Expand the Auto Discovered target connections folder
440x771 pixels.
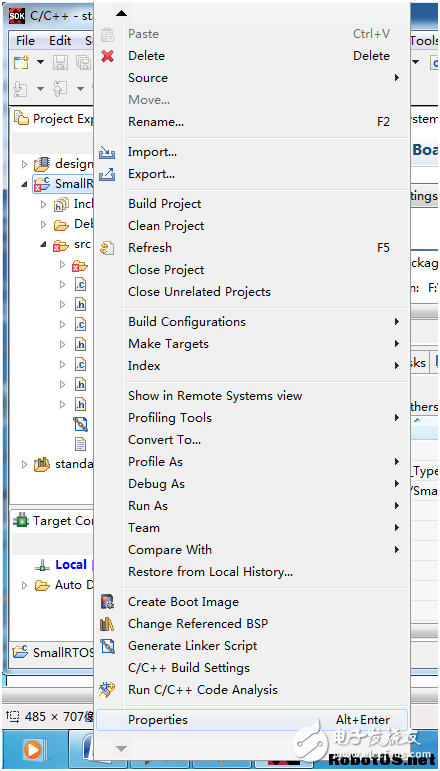tap(25, 585)
